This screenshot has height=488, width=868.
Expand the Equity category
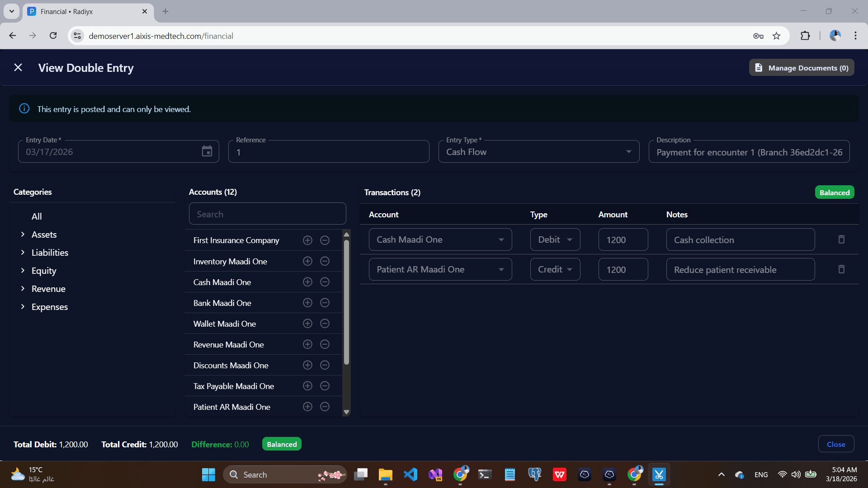click(23, 271)
